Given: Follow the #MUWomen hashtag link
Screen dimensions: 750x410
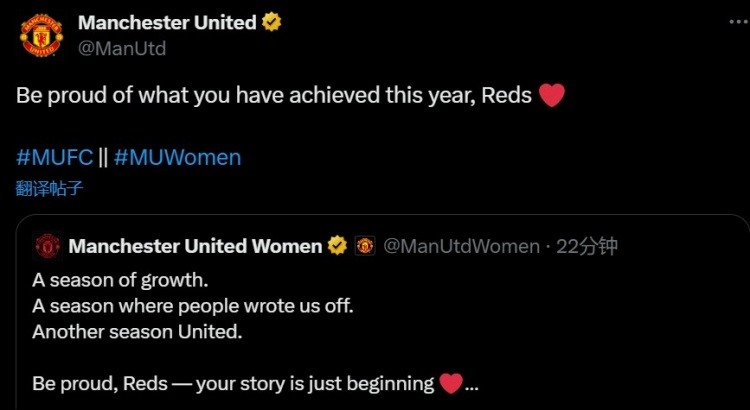Looking at the screenshot, I should pyautogui.click(x=178, y=157).
